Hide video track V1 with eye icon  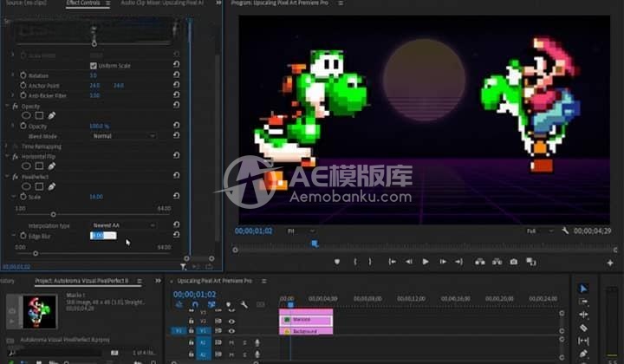click(x=231, y=331)
